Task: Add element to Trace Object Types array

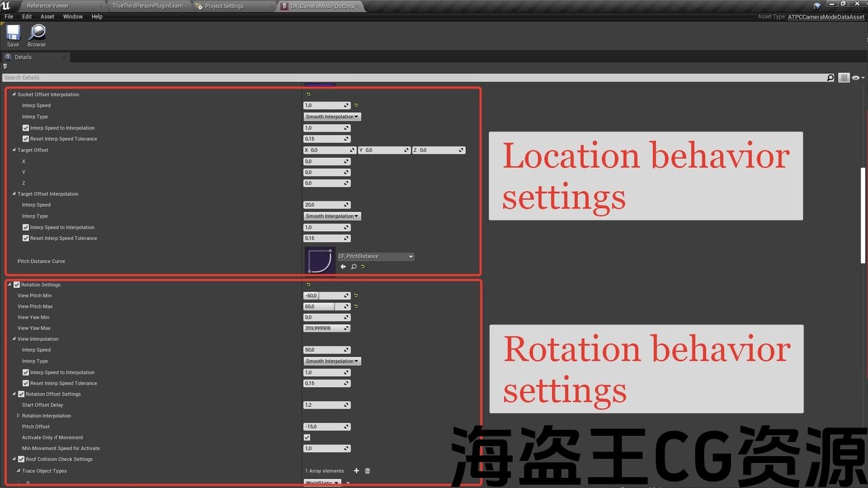Action: click(357, 471)
